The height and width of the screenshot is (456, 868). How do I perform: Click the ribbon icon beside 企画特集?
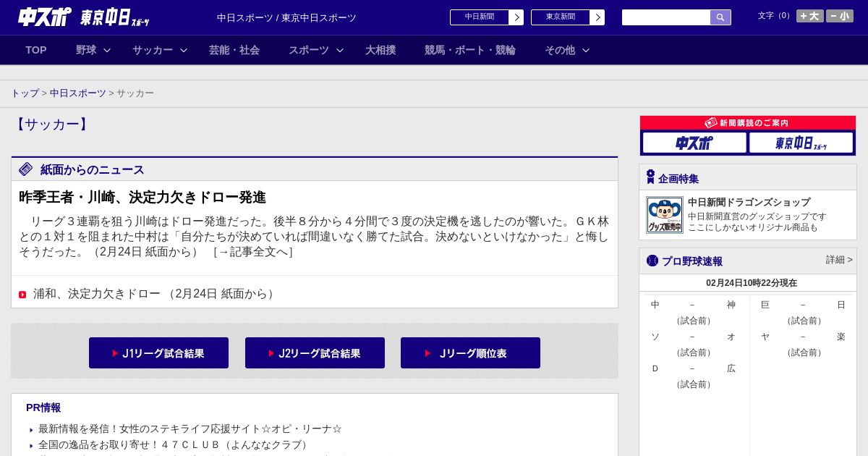pyautogui.click(x=650, y=177)
